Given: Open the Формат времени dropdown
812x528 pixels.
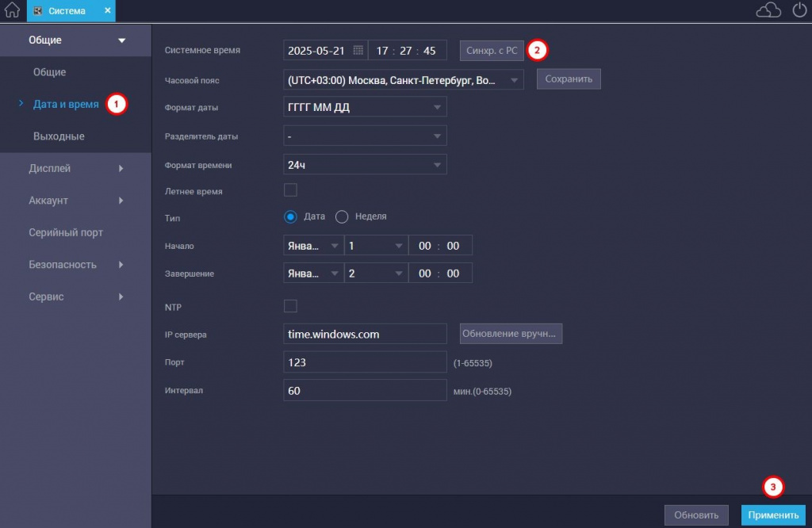Looking at the screenshot, I should pos(365,164).
